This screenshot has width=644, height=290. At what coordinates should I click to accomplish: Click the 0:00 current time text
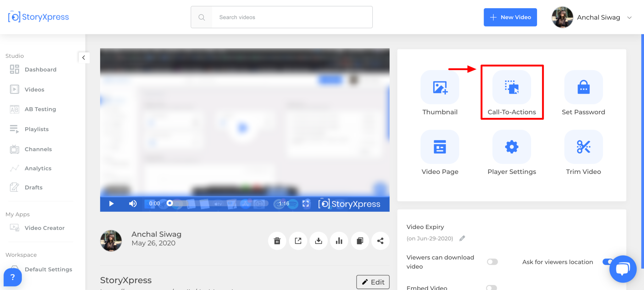tap(154, 204)
